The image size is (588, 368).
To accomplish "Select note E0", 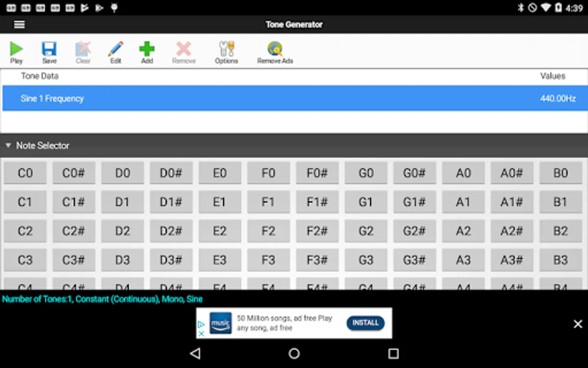I will pos(220,173).
